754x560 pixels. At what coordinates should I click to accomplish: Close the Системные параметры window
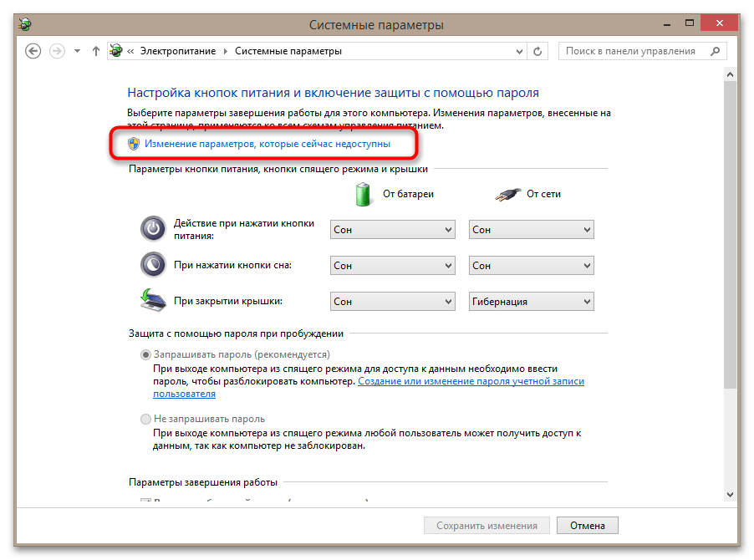point(720,23)
